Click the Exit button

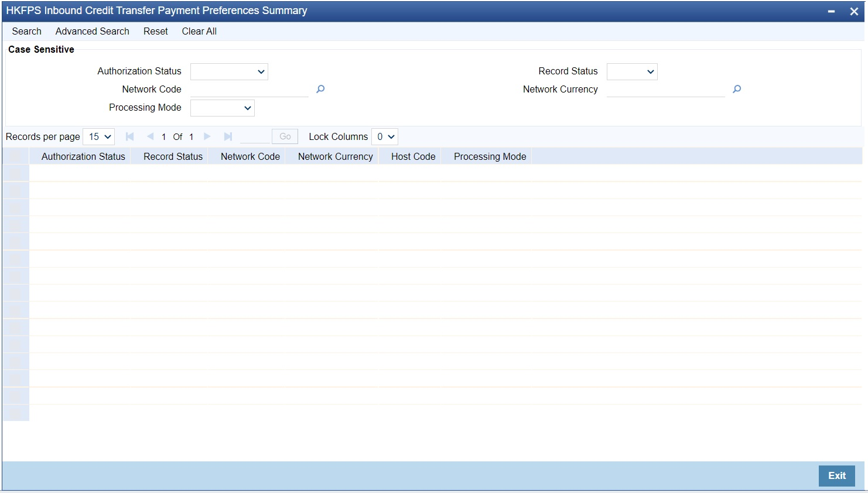(837, 475)
